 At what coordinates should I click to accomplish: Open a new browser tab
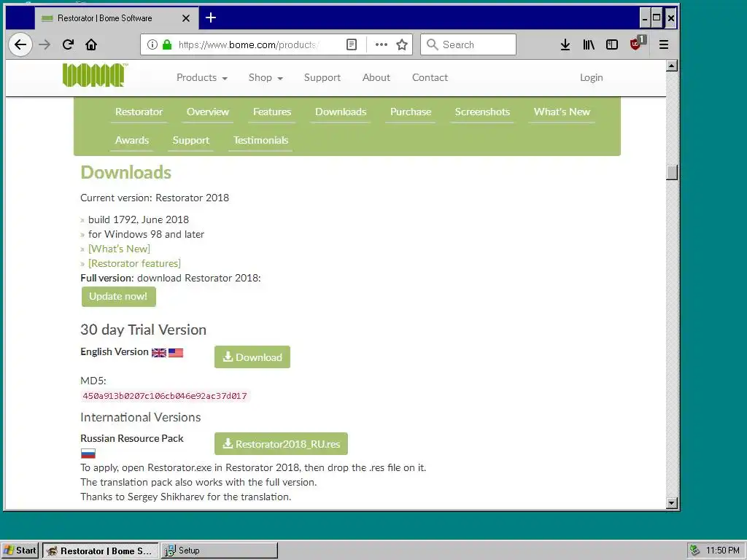click(211, 17)
